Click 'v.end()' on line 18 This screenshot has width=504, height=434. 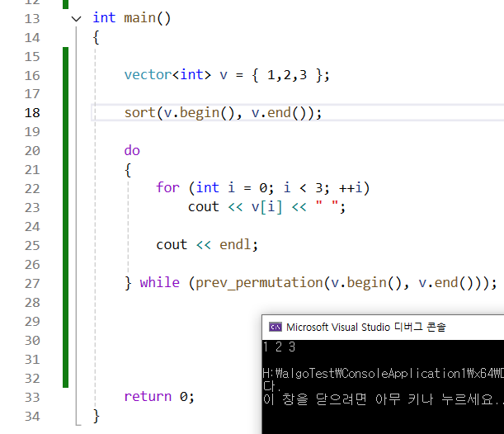tap(279, 113)
